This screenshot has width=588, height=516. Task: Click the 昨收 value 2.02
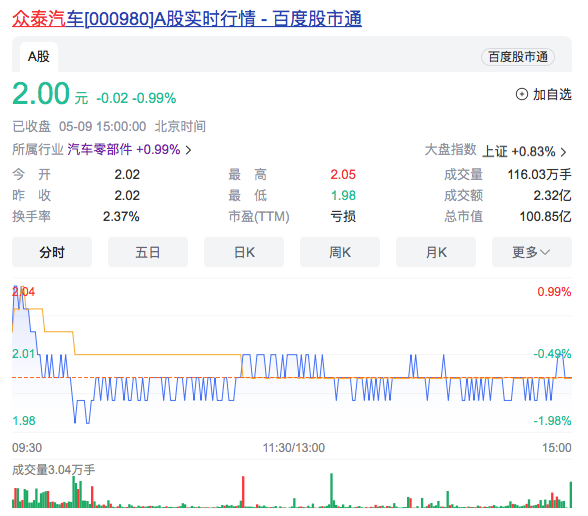click(127, 195)
